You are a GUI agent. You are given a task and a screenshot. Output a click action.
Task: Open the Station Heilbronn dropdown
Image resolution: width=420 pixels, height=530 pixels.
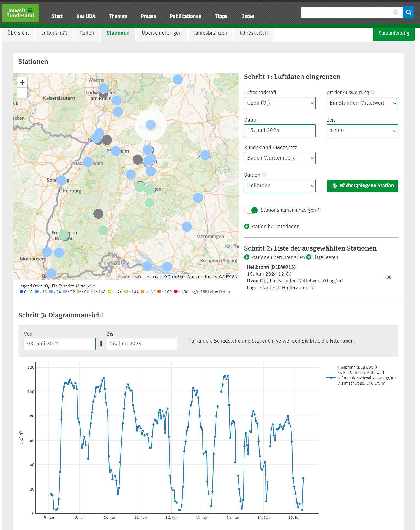click(x=280, y=186)
